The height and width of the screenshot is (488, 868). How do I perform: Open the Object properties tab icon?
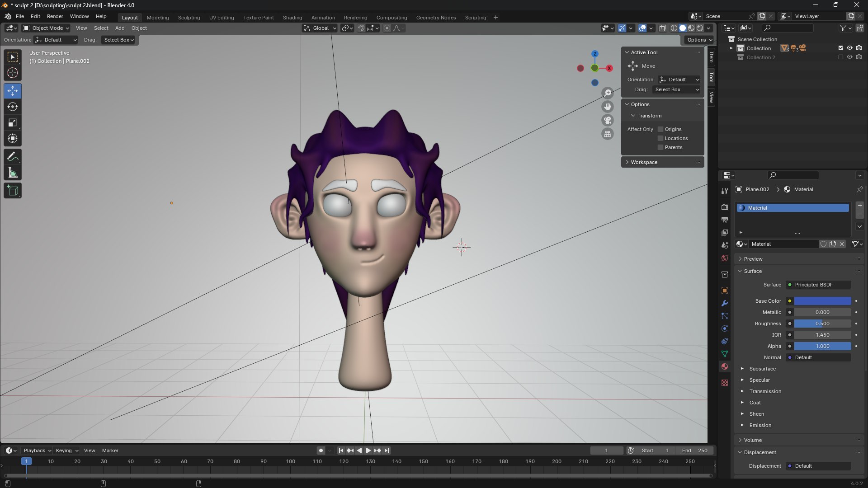tap(725, 291)
